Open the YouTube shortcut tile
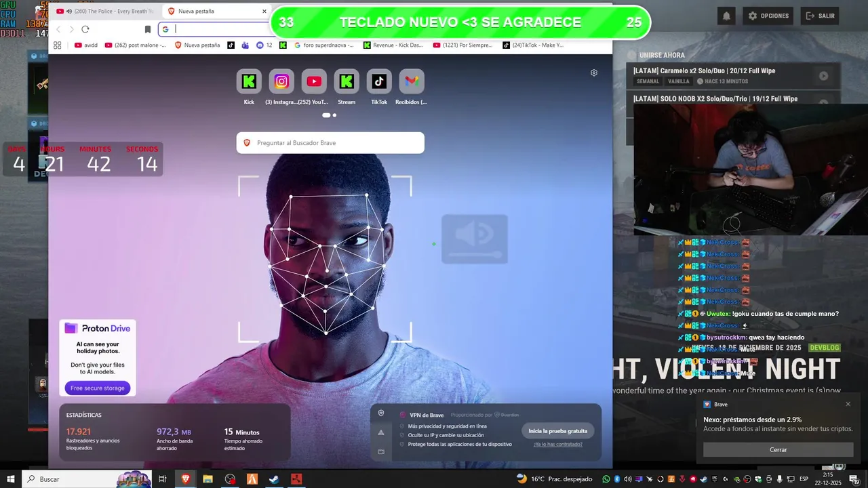868x488 pixels. point(314,81)
